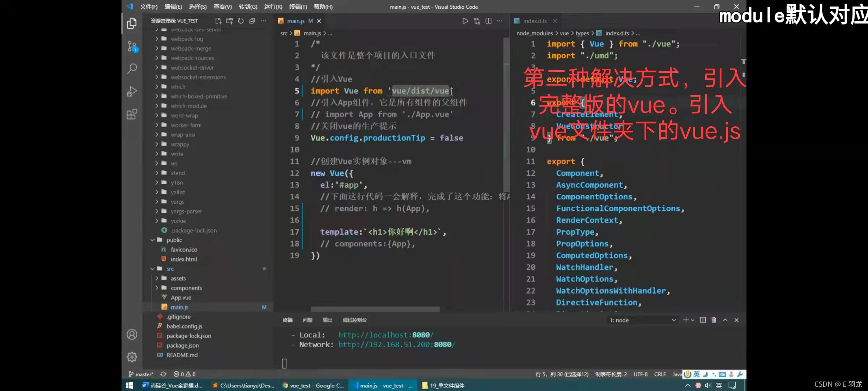
Task: Click the split editor icon
Action: (488, 21)
